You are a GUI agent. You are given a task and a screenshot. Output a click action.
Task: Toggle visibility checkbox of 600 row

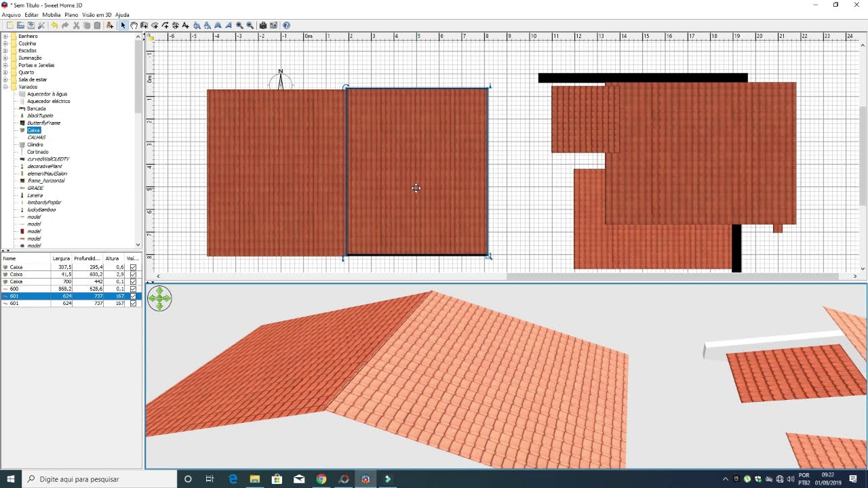[x=133, y=289]
